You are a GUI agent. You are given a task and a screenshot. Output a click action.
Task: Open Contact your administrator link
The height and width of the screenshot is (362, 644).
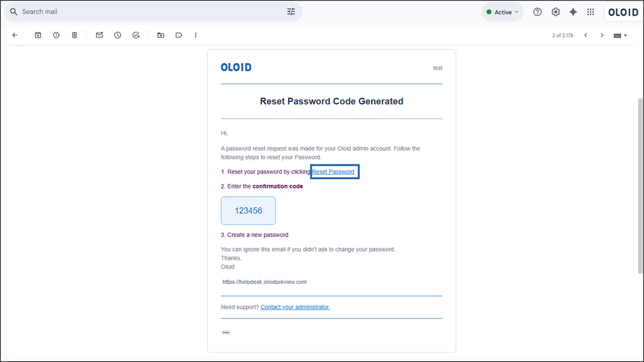(295, 307)
